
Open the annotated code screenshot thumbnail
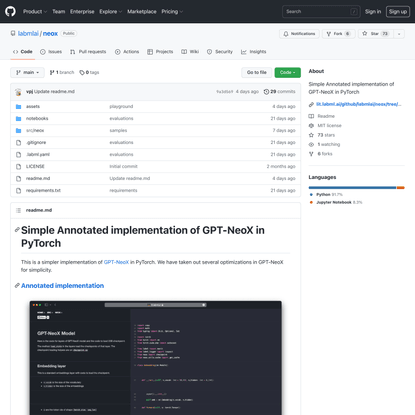156,358
